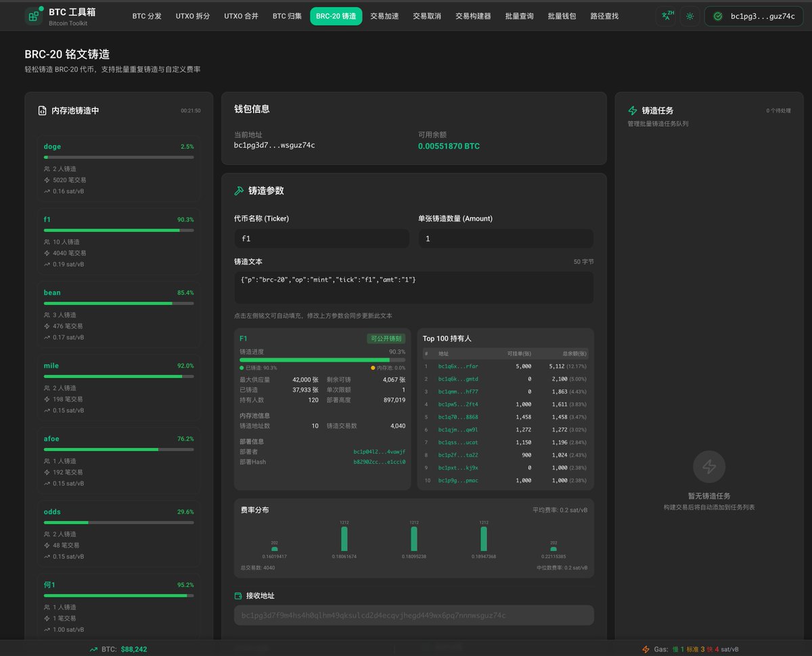Select the mile mempool ticker
Viewport: 812px width, 656px height.
point(51,366)
